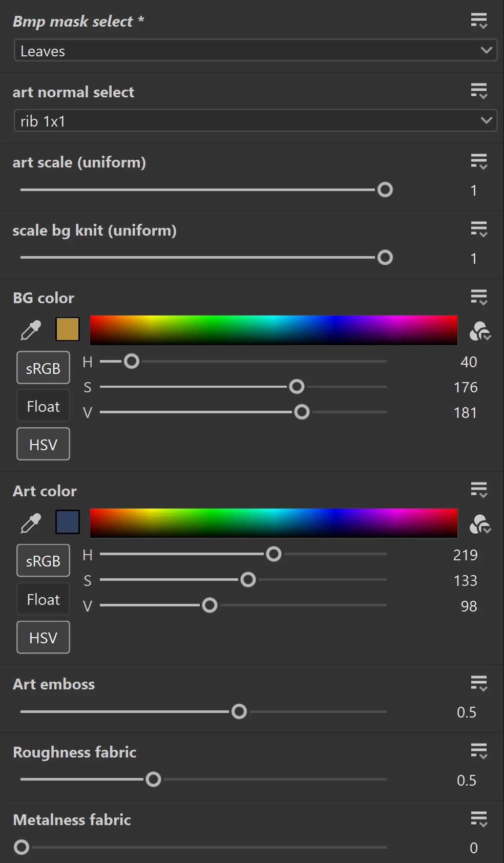This screenshot has height=863, width=504.
Task: Toggle HSV mode for Art color
Action: (x=43, y=638)
